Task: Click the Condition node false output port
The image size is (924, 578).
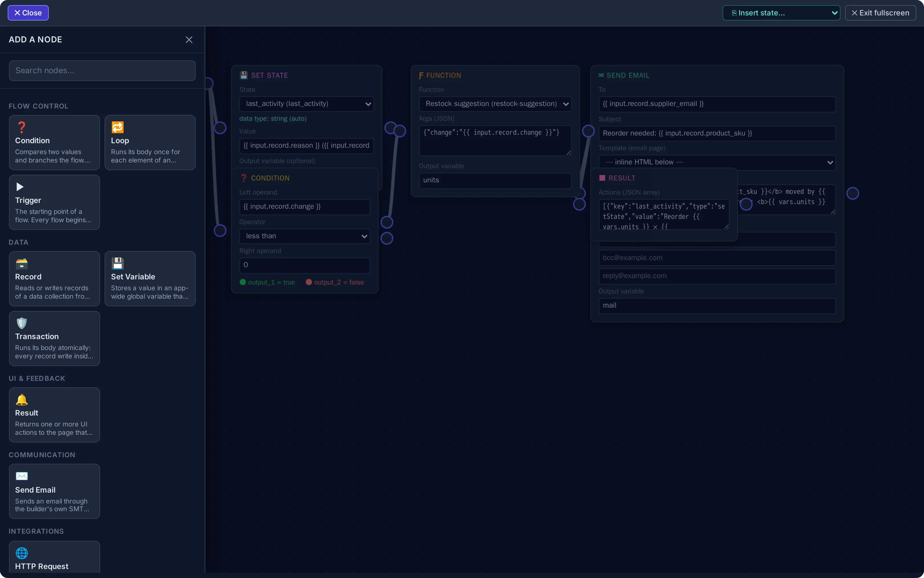Action: click(387, 238)
